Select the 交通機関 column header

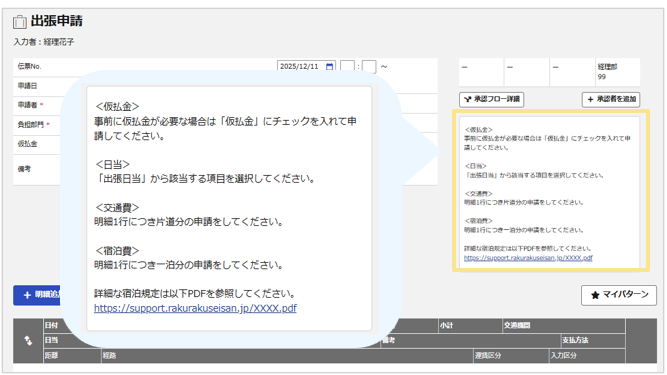tap(517, 325)
